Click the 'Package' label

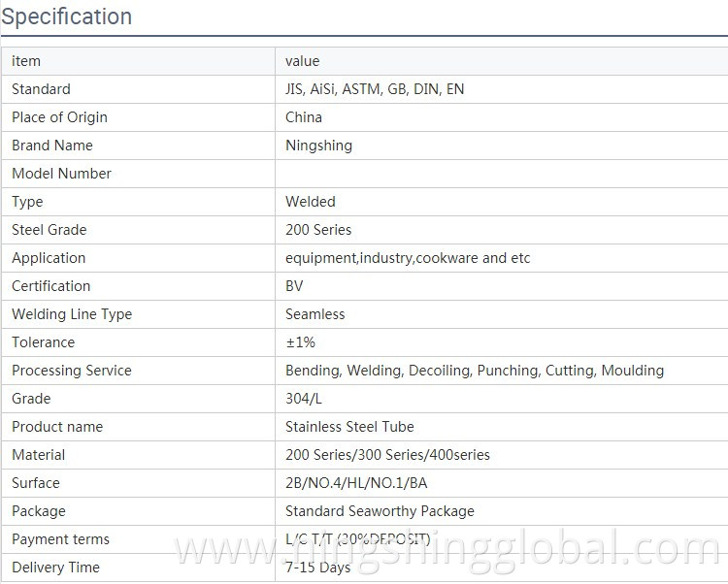39,511
